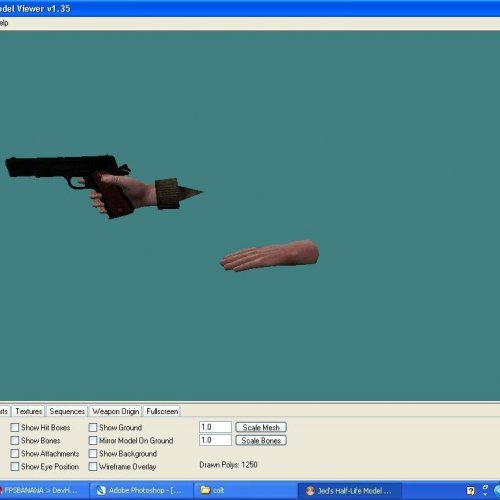Viewport: 500px width, 500px height.
Task: Click the Drawn Polys: 1250 readout
Action: (228, 465)
